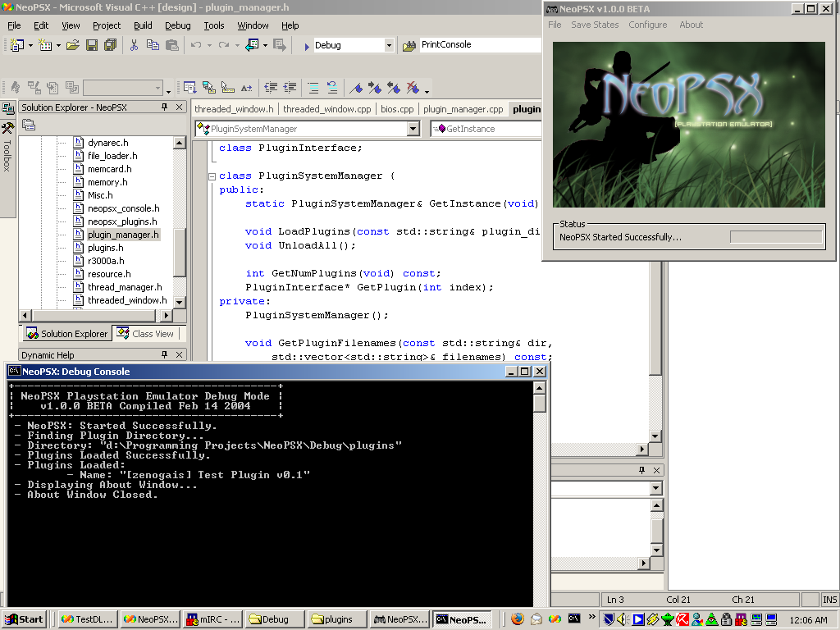Screen dimensions: 840x630
Task: Click the Paste clipboard icon
Action: pos(172,46)
